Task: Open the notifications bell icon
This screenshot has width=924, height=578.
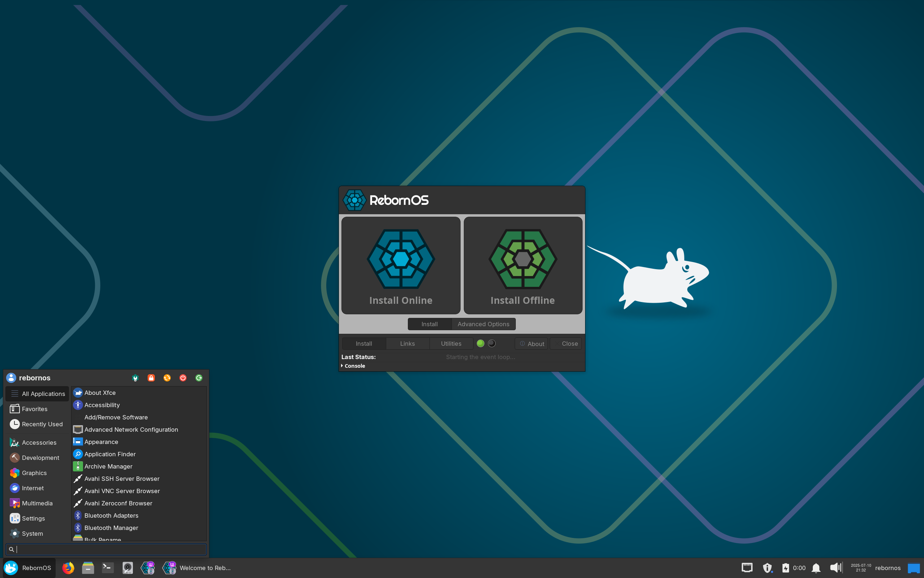Action: point(816,568)
